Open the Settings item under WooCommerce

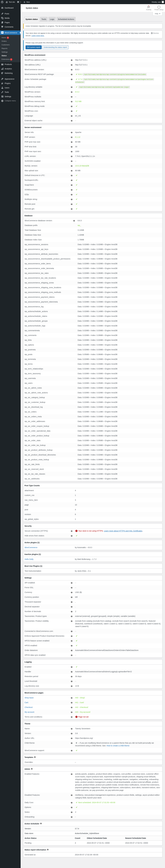pos(4,52)
